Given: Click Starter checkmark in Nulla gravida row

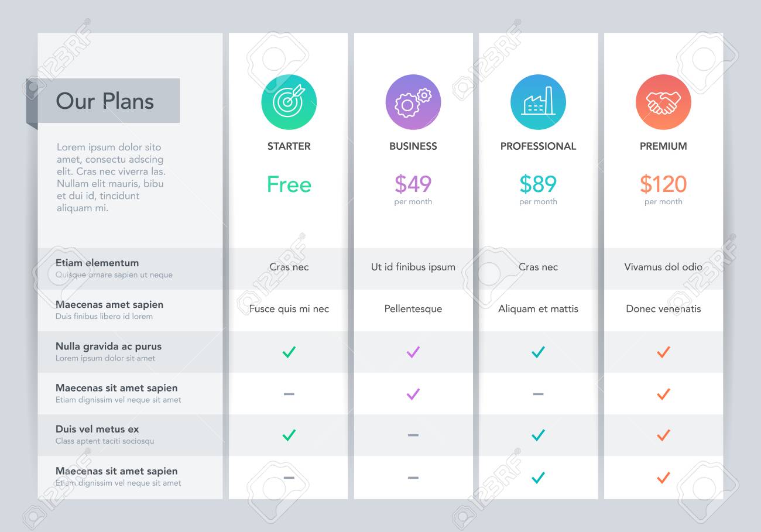Looking at the screenshot, I should coord(289,352).
